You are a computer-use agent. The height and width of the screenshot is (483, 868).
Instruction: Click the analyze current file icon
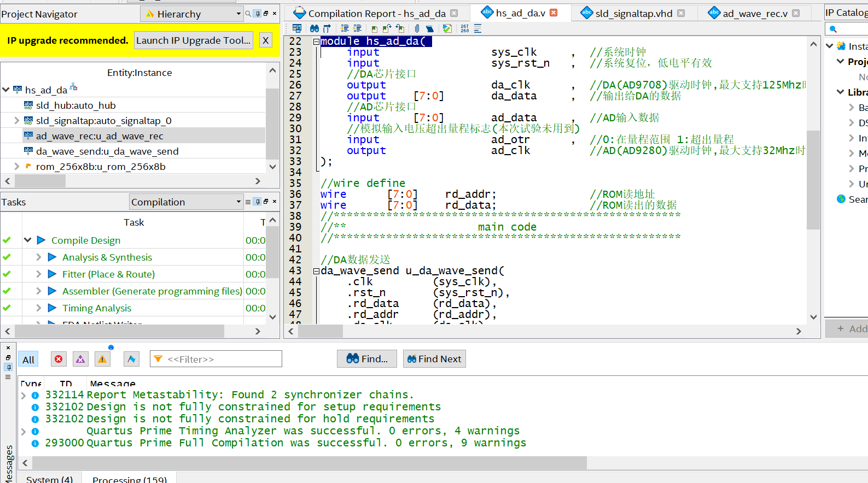tap(447, 28)
